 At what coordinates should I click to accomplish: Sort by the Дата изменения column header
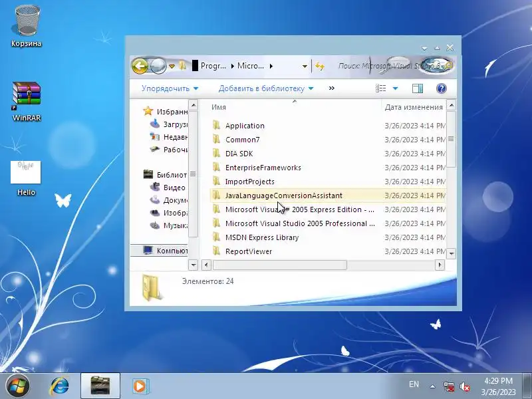[414, 107]
